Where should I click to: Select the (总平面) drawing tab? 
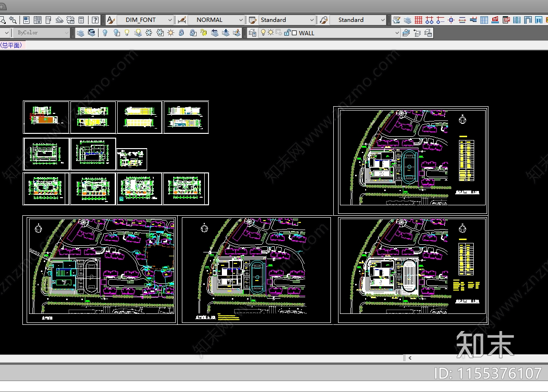(11, 45)
